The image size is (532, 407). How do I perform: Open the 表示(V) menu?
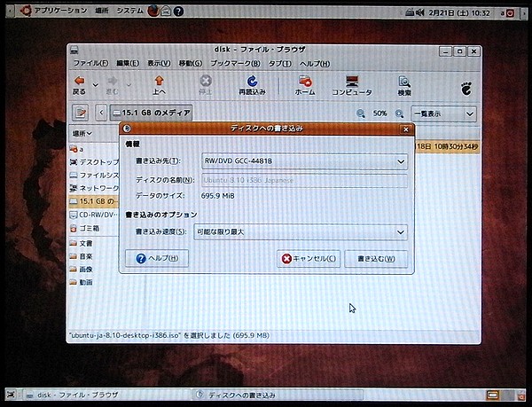tap(159, 64)
